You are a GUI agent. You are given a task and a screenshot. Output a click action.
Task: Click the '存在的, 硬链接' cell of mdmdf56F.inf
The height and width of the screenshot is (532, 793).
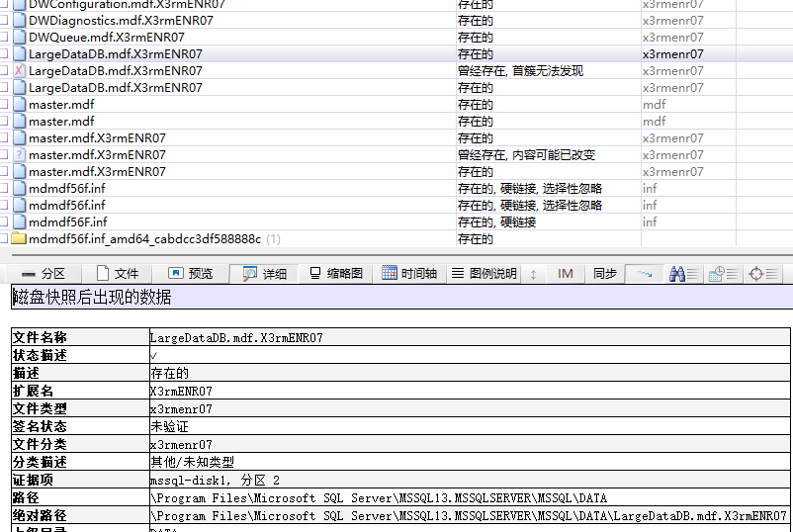(x=496, y=222)
